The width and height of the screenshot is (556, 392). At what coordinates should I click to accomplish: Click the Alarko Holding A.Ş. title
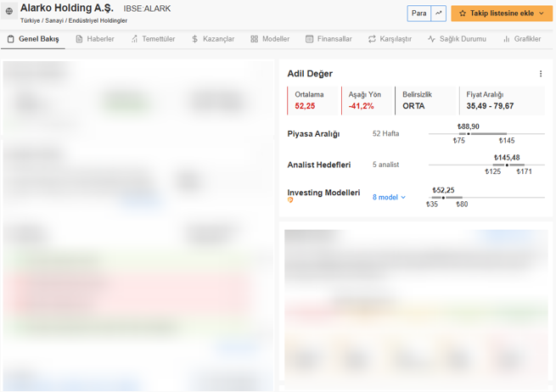click(67, 8)
